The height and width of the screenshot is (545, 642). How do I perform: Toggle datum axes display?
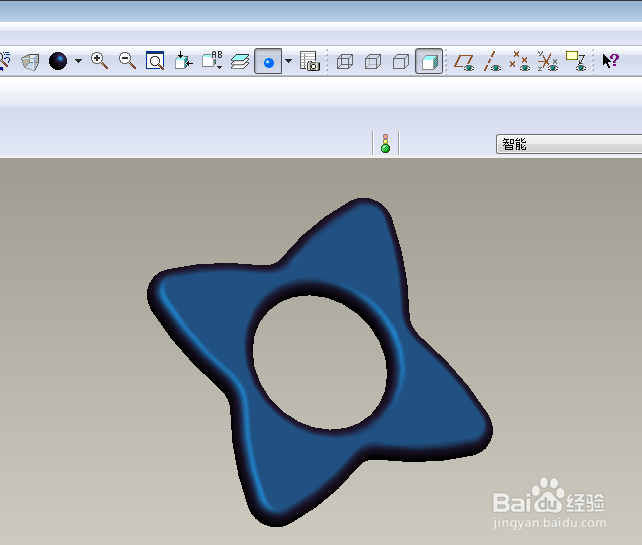tap(492, 61)
